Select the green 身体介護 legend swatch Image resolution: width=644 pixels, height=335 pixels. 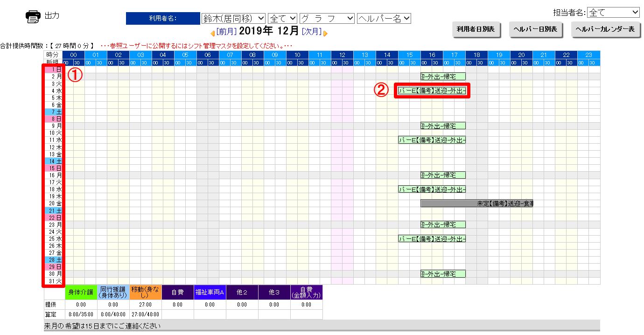81,293
